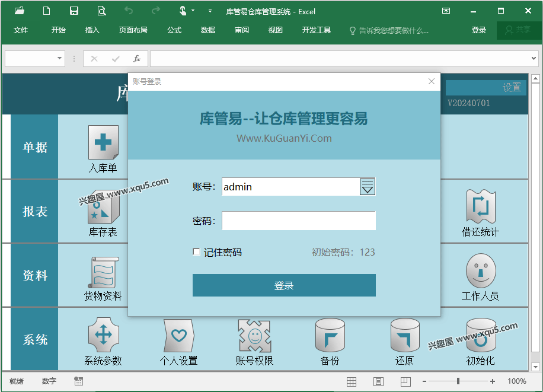Expand Customize Quick Access Toolbar arrow
This screenshot has height=392, width=543.
click(210, 11)
